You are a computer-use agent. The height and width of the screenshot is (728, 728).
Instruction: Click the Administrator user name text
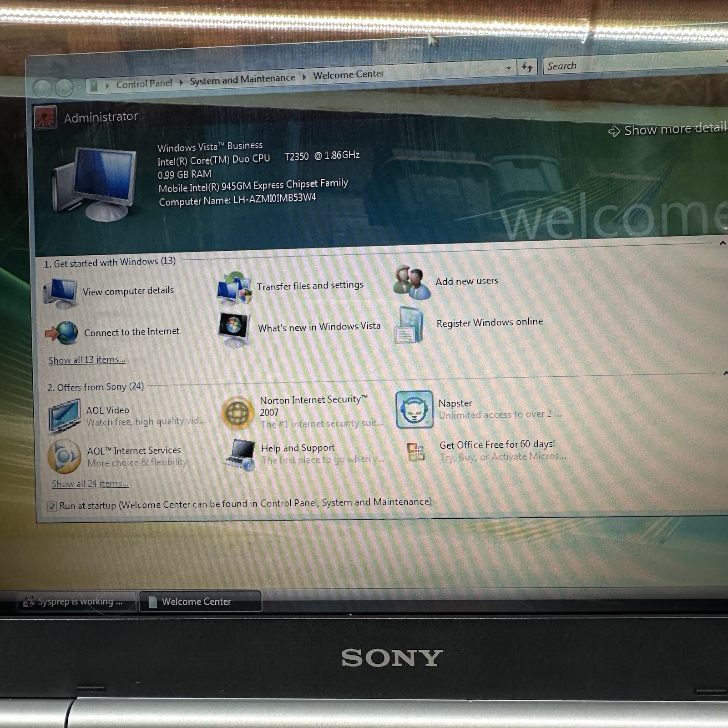[101, 117]
